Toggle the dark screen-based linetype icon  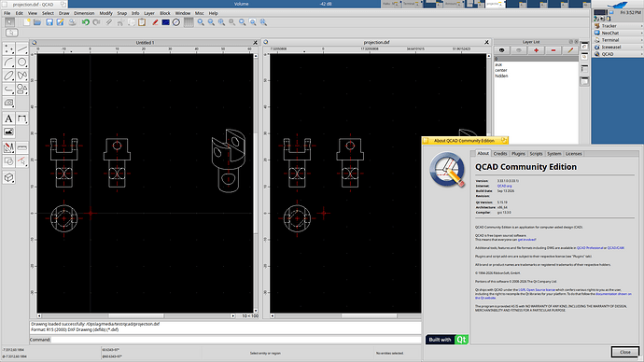[x=165, y=22]
